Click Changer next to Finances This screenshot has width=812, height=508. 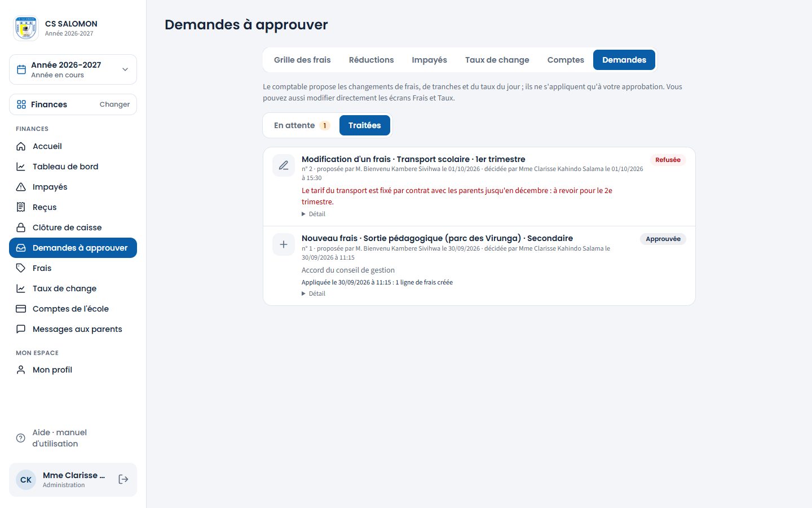tap(114, 104)
